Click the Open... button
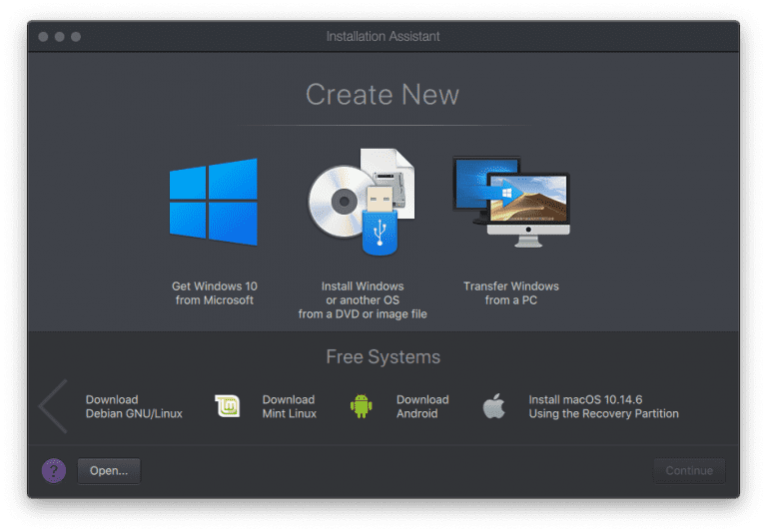Screen dimensions: 767x532 point(109,471)
